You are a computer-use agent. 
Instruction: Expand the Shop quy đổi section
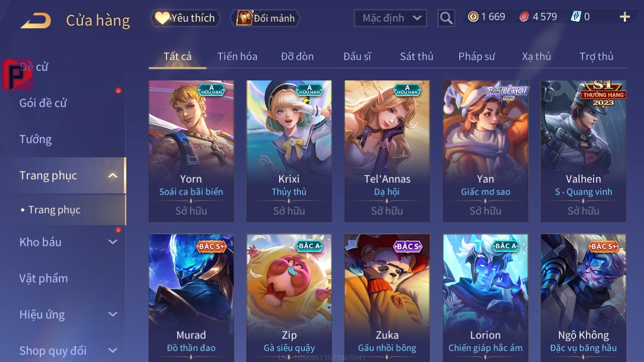click(113, 350)
